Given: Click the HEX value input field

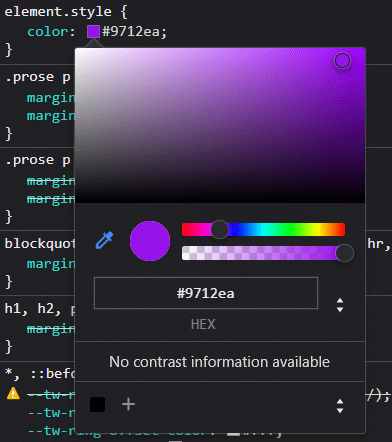Looking at the screenshot, I should (206, 293).
